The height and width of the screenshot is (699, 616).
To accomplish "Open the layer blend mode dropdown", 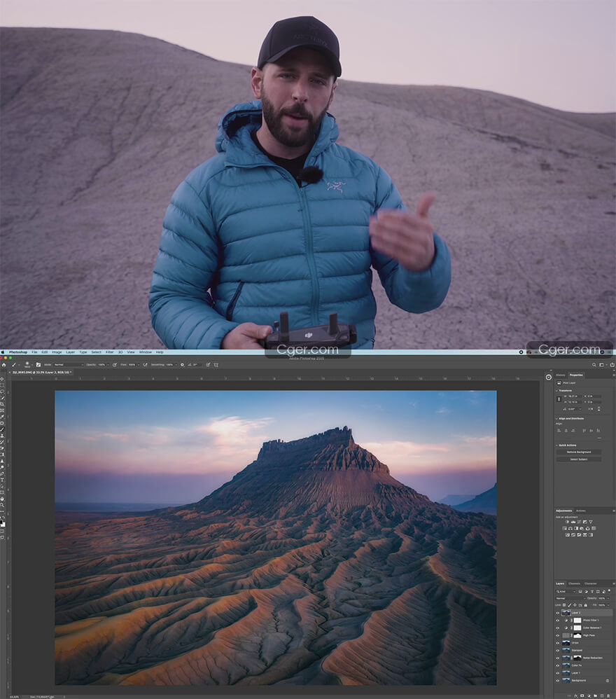I will pyautogui.click(x=570, y=598).
